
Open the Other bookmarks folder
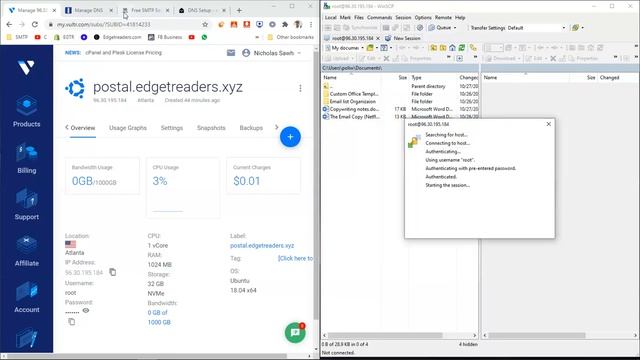pyautogui.click(x=291, y=37)
